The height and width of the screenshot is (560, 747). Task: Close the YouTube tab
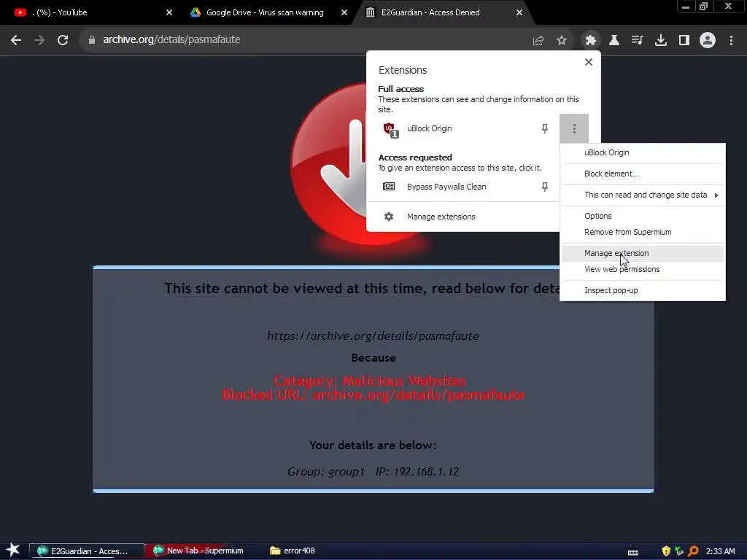pos(169,12)
